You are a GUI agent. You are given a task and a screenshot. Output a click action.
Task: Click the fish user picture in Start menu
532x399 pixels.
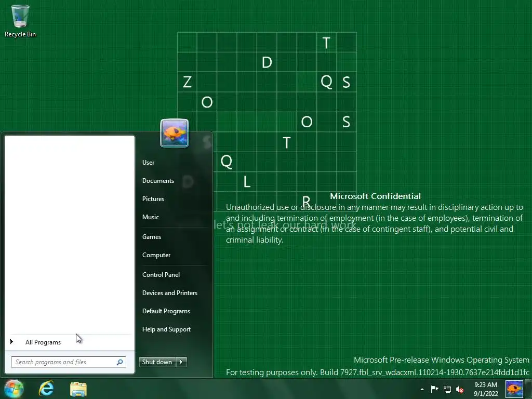point(175,133)
